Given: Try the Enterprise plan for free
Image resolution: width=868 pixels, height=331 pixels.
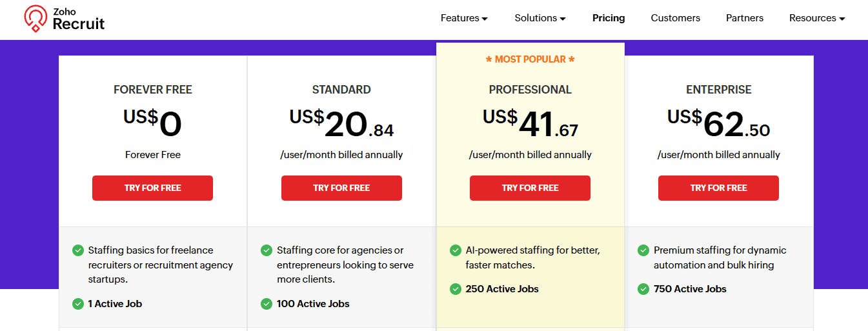Looking at the screenshot, I should point(718,188).
